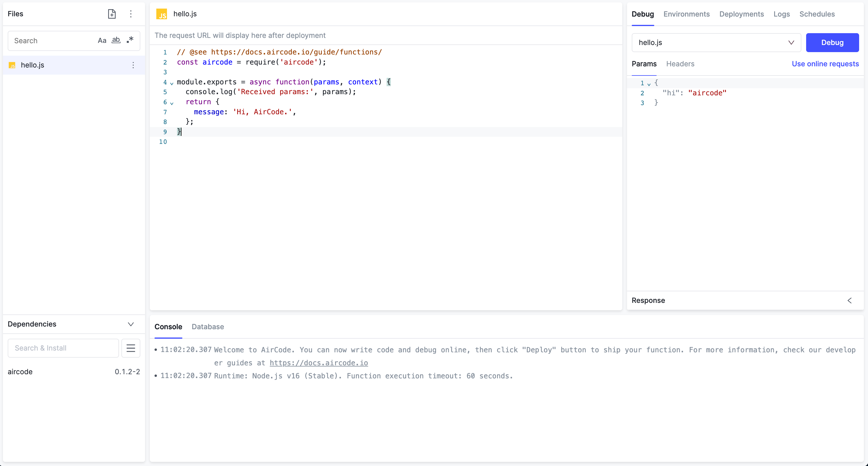This screenshot has width=868, height=466.
Task: Switch to the Deployments tab
Action: coord(741,14)
